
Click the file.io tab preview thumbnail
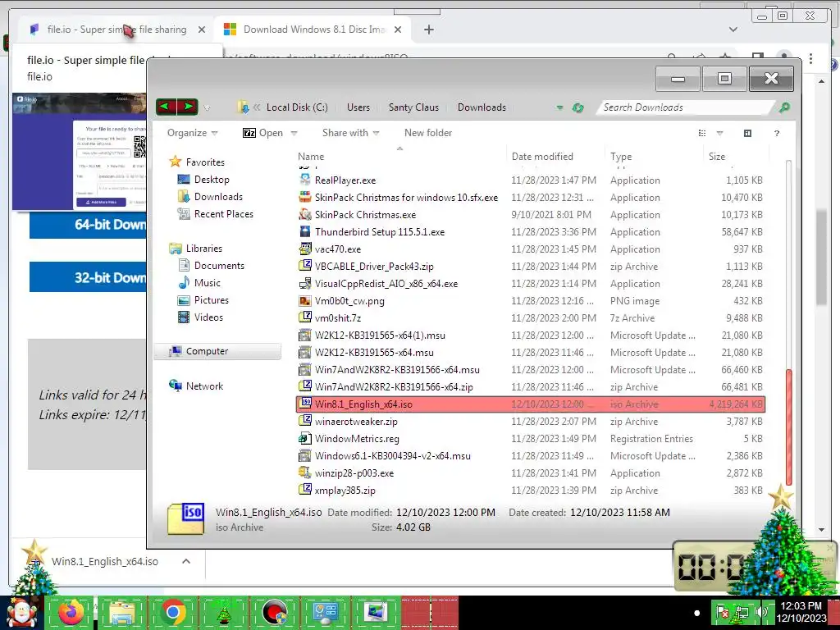click(x=80, y=152)
